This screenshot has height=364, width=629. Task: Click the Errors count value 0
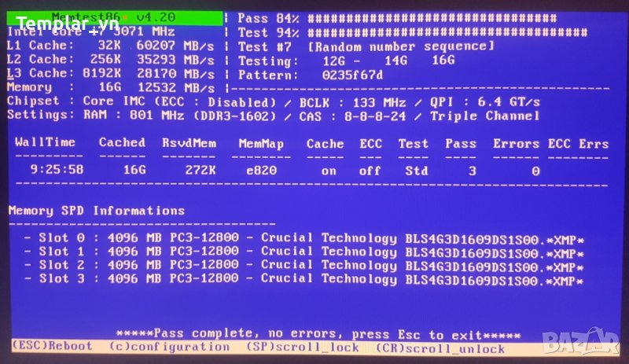(535, 170)
